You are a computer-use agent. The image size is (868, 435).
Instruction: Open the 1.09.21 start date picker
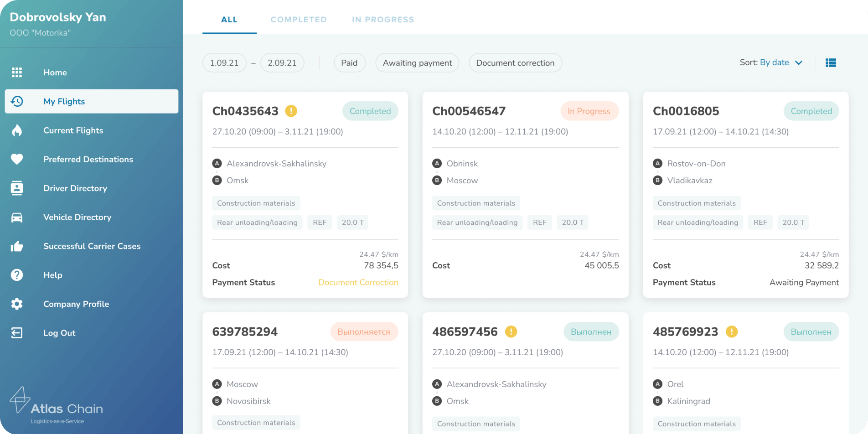224,63
